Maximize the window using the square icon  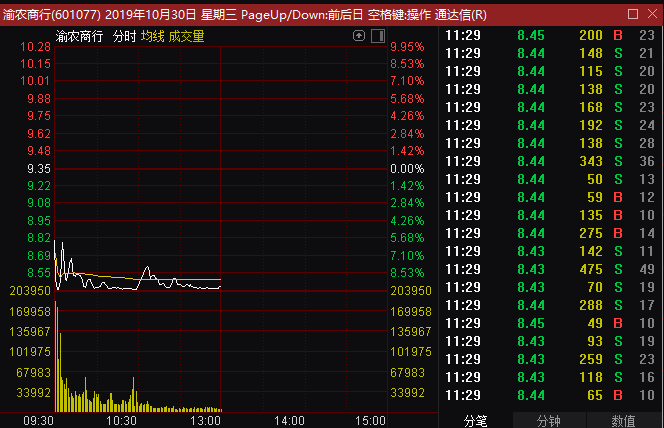(633, 14)
